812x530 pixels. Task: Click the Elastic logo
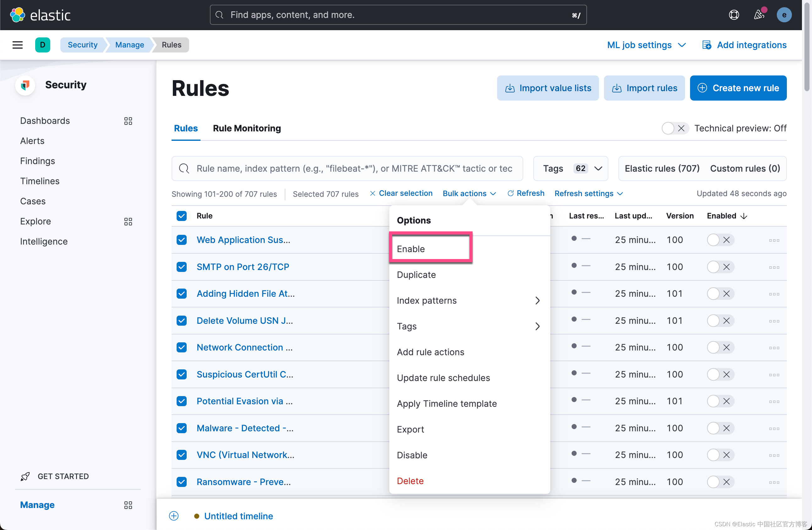pyautogui.click(x=40, y=15)
